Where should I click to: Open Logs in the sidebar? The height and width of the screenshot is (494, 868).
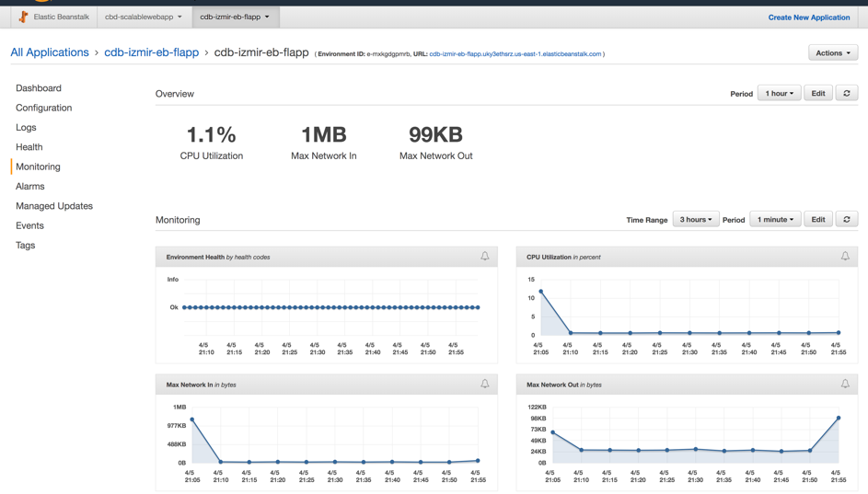[x=26, y=127]
